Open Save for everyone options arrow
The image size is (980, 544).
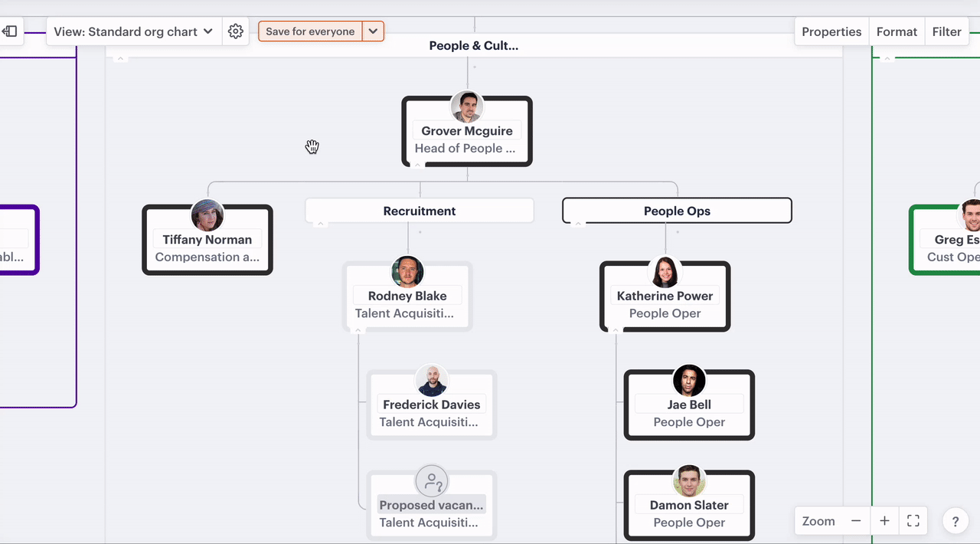(x=373, y=31)
